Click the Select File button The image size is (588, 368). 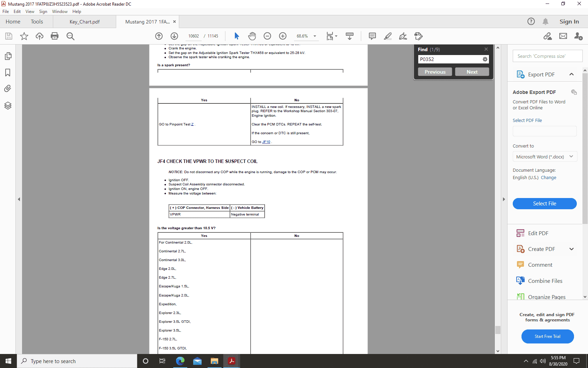[x=545, y=204]
